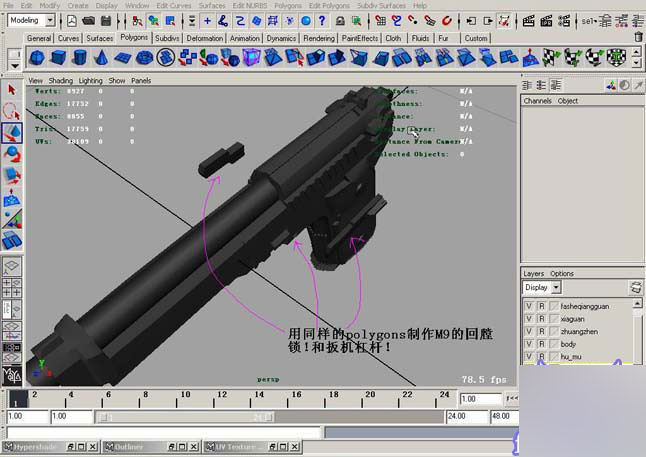Choose the Scale tool in toolbox
The height and width of the screenshot is (457, 646).
(12, 176)
